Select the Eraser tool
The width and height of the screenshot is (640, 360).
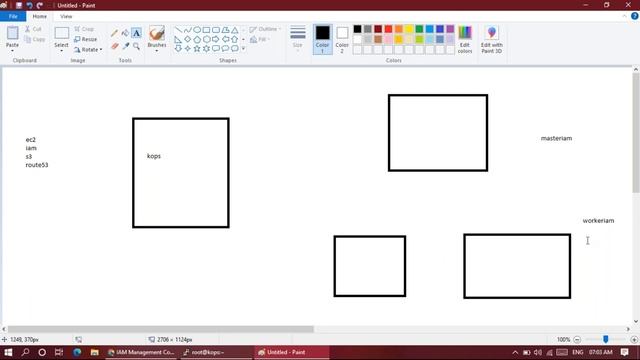point(115,46)
